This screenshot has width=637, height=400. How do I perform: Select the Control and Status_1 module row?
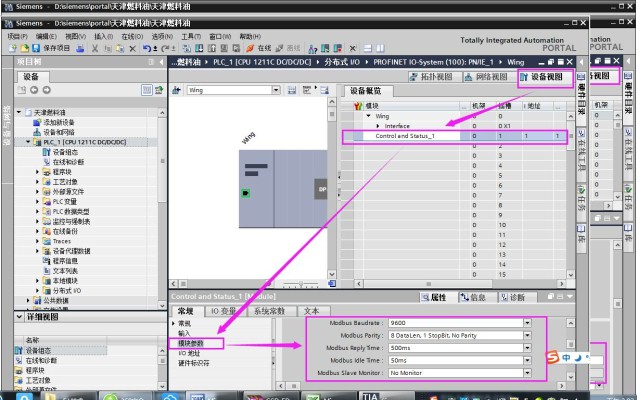(x=405, y=135)
